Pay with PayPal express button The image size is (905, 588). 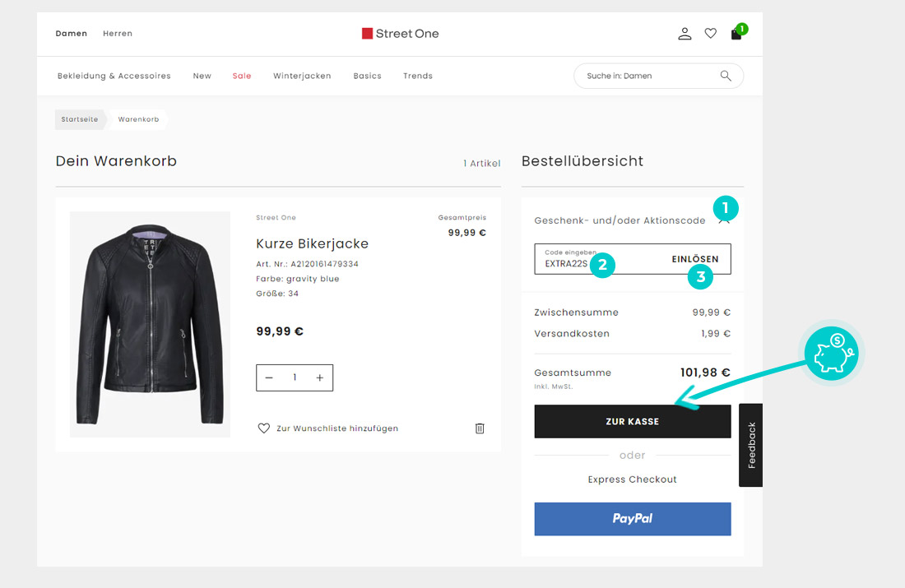click(633, 519)
